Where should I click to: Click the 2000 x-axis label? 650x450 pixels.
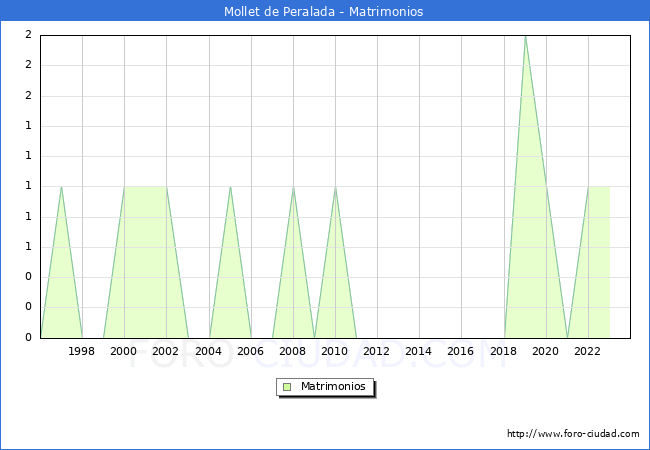pyautogui.click(x=124, y=351)
